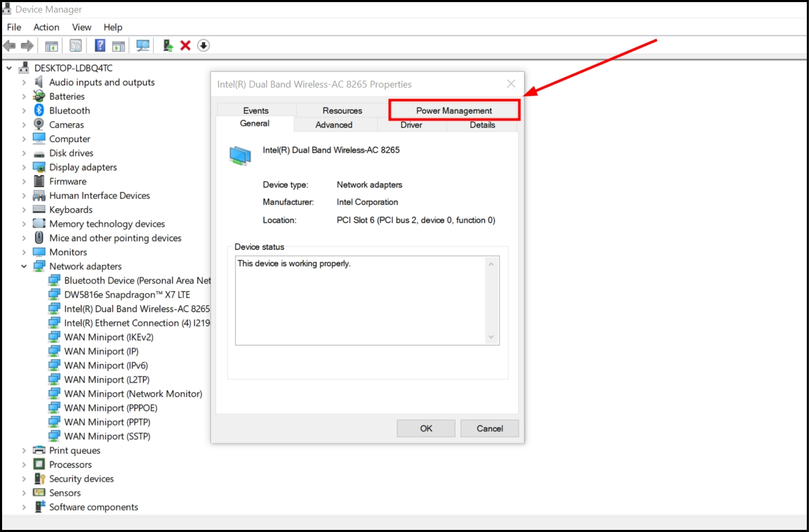This screenshot has height=532, width=811.
Task: Toggle the console tree show/hide toolbar icon
Action: click(x=51, y=46)
